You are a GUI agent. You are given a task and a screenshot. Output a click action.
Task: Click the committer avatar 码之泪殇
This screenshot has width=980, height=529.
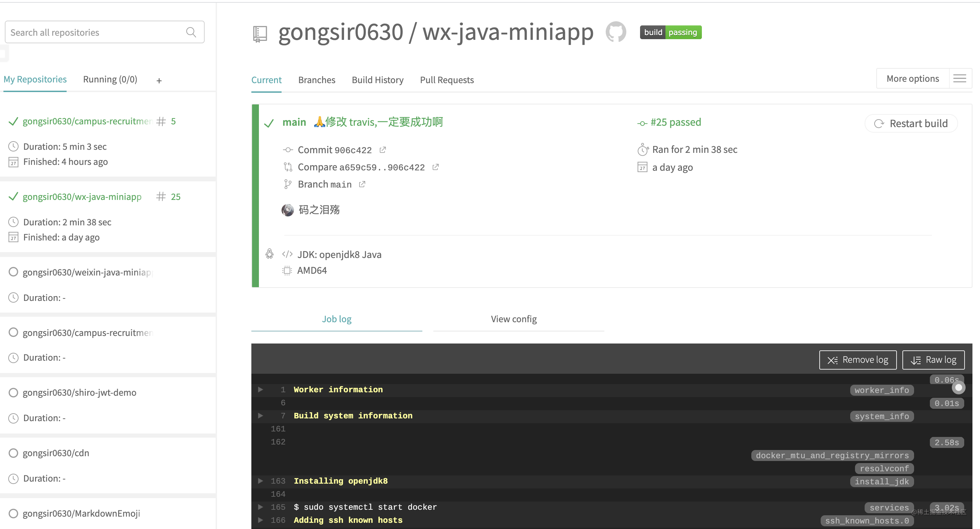tap(288, 210)
